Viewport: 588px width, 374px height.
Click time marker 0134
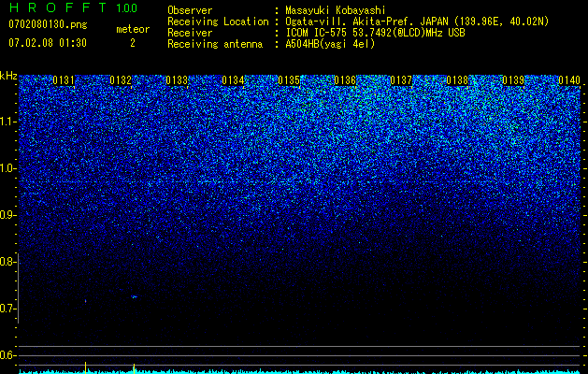pyautogui.click(x=233, y=80)
